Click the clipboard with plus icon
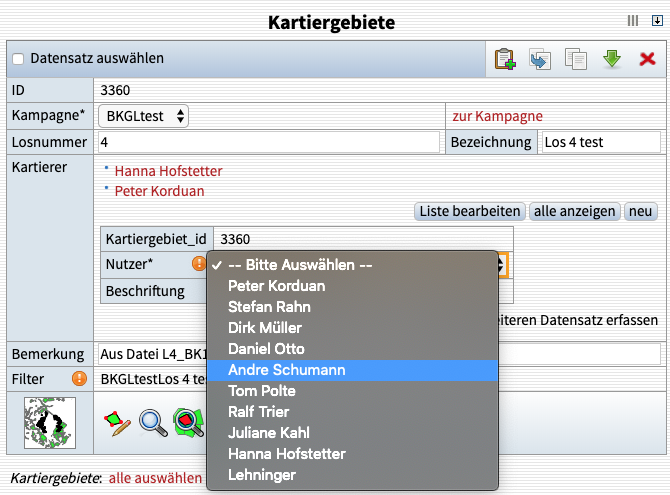Viewport: 670px width, 495px height. click(x=505, y=59)
